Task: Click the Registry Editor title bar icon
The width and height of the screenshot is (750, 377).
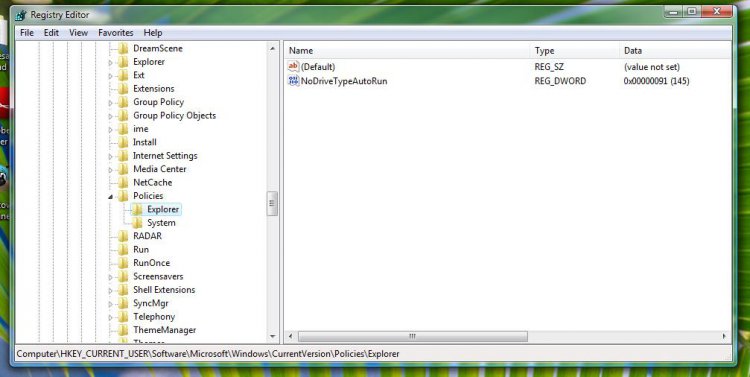Action: pos(21,15)
